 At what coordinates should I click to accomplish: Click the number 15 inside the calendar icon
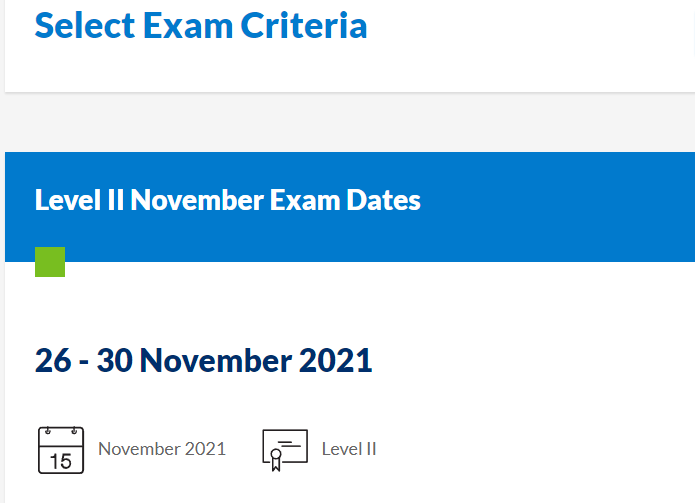(61, 460)
